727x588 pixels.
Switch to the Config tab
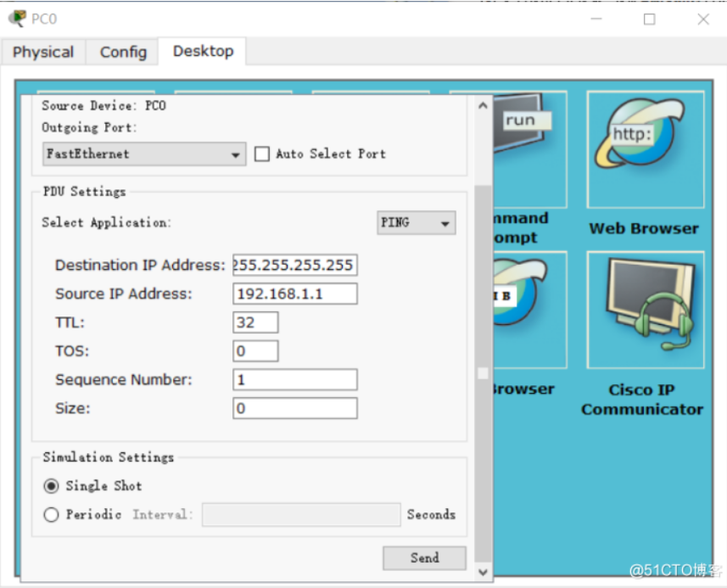(123, 52)
